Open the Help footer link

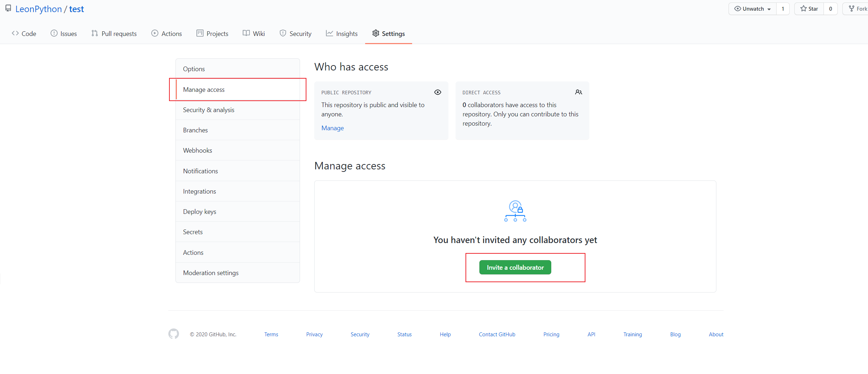(445, 335)
